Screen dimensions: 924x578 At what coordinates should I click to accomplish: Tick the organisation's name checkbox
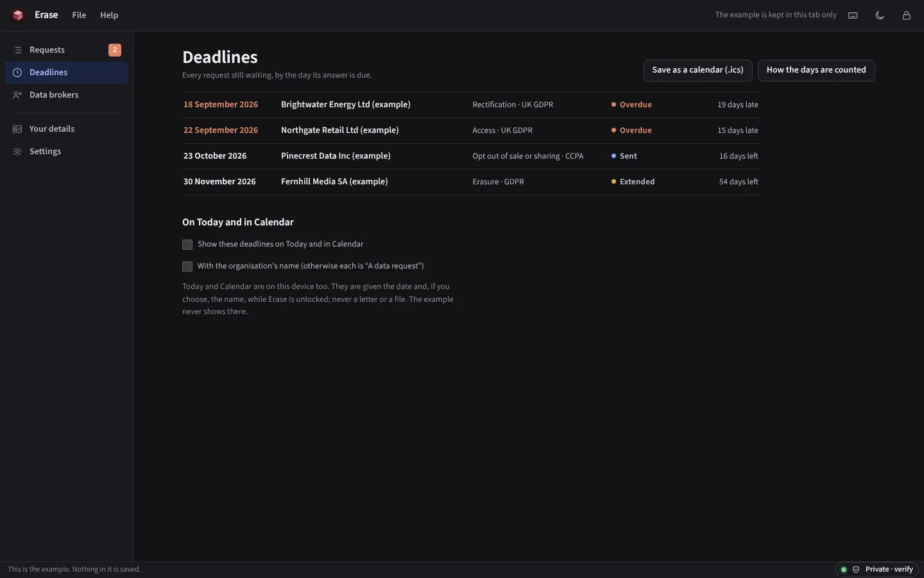[187, 267]
